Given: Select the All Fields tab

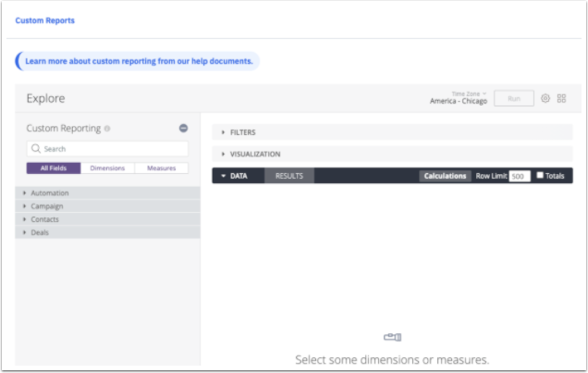Looking at the screenshot, I should 54,168.
